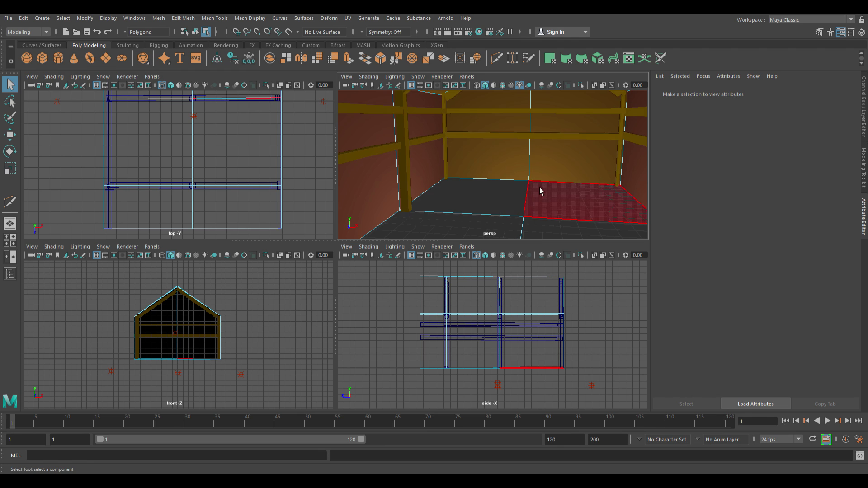Click the Sign In button
Screen dimensions: 868x488
coord(556,32)
